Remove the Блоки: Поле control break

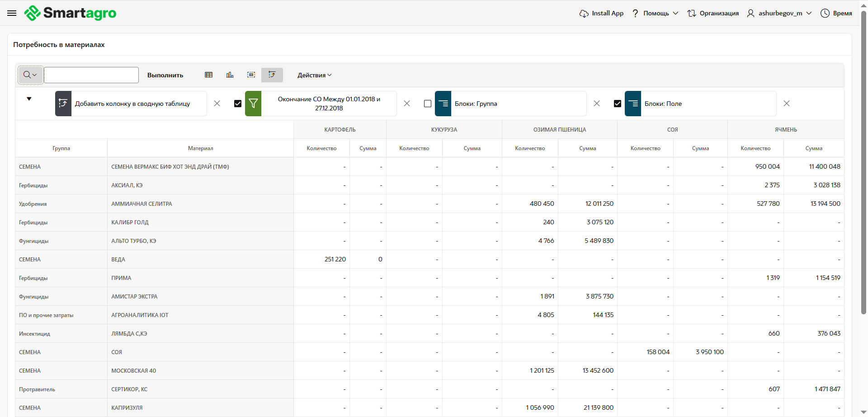coord(787,104)
